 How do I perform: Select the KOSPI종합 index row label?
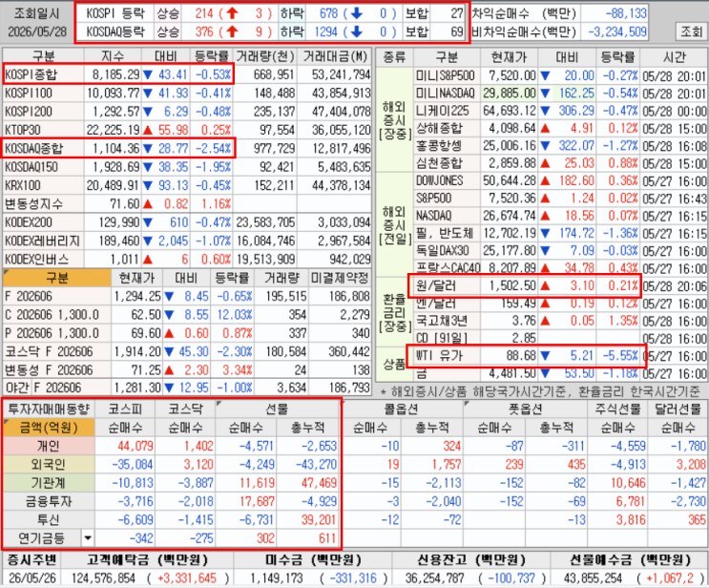click(31, 74)
